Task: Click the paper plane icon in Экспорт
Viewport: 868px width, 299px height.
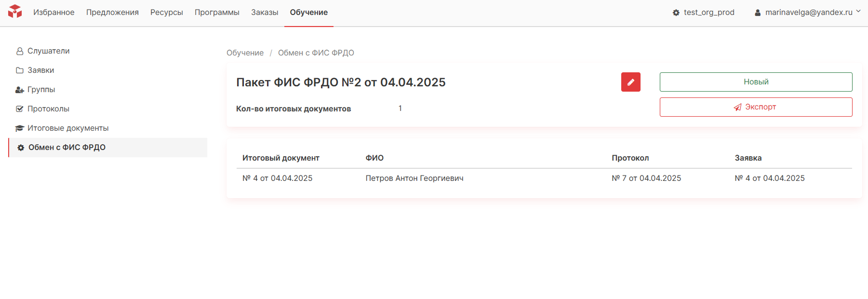Action: pos(737,107)
